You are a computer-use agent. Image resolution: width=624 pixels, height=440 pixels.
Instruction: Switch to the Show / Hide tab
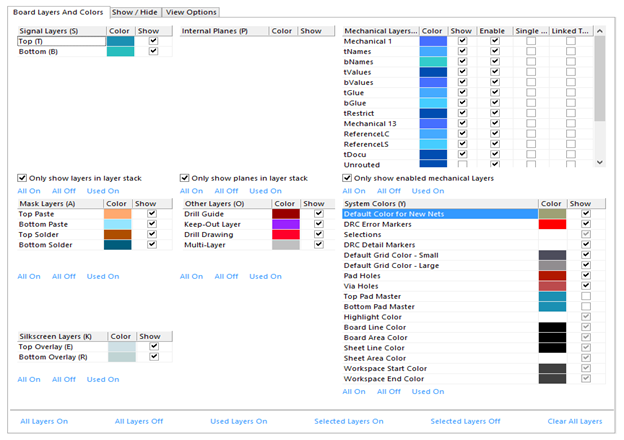(135, 12)
